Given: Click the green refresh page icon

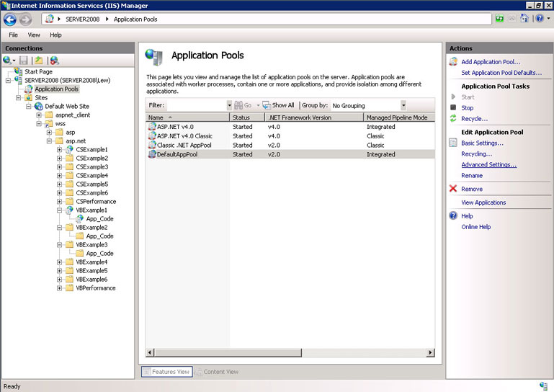Looking at the screenshot, I should point(499,19).
